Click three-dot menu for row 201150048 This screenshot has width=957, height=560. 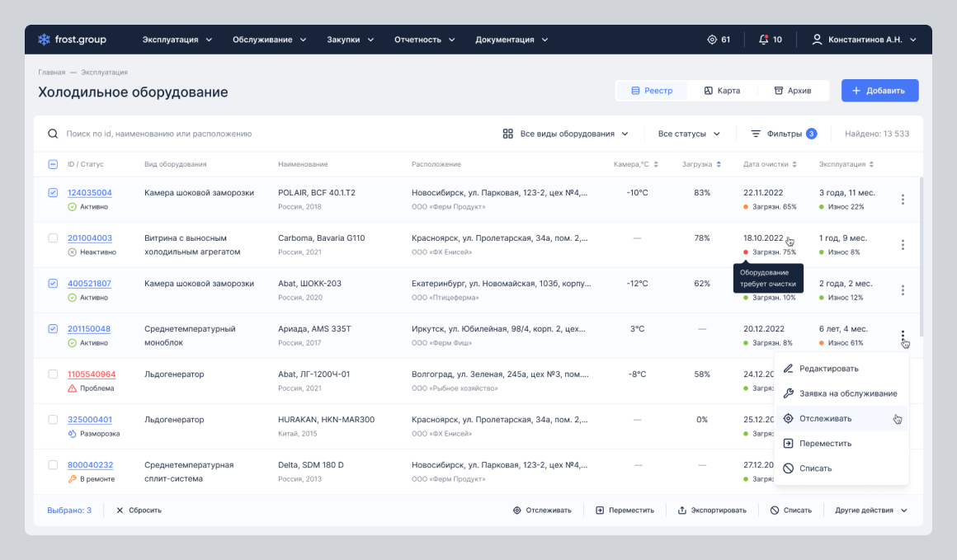coord(903,336)
